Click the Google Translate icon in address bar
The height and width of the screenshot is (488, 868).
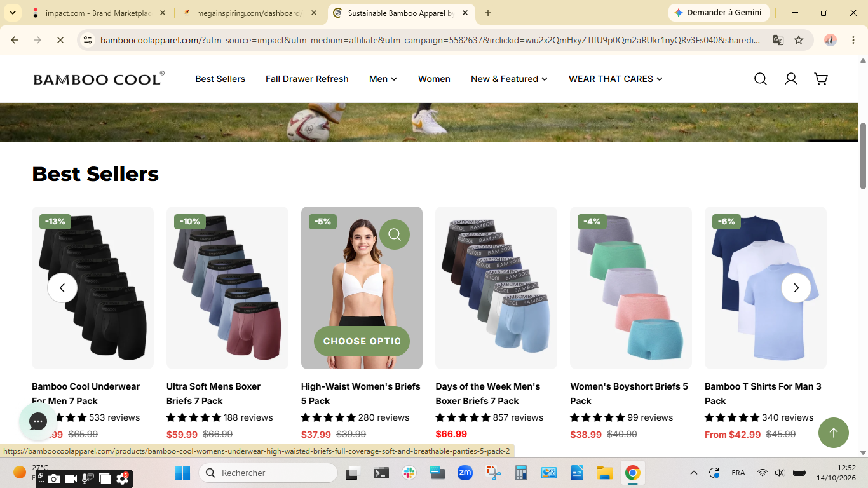pyautogui.click(x=778, y=40)
